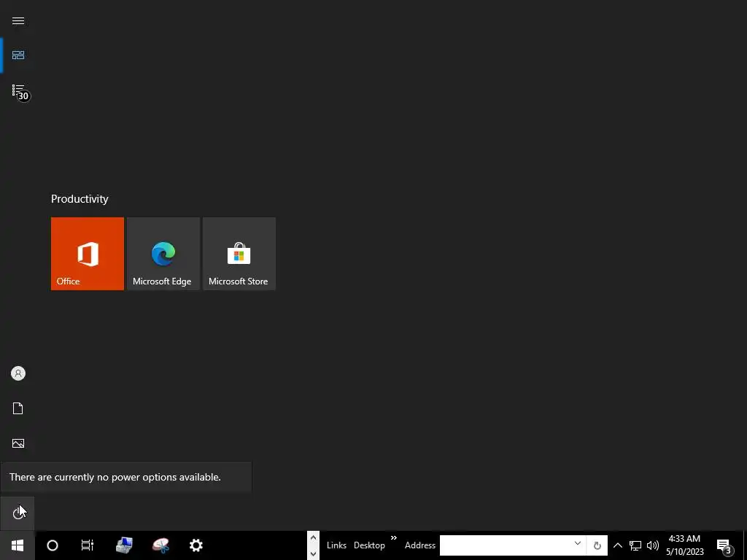The width and height of the screenshot is (747, 560).
Task: Open the Documents icon in Start
Action: pos(18,408)
